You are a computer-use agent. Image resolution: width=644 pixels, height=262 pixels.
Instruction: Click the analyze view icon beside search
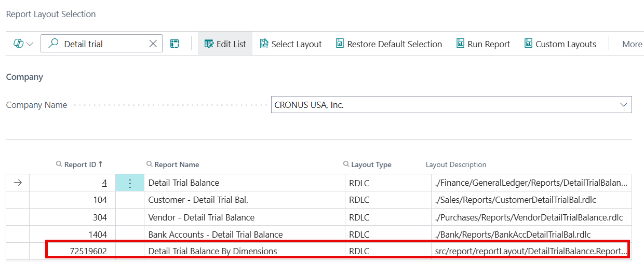[175, 44]
